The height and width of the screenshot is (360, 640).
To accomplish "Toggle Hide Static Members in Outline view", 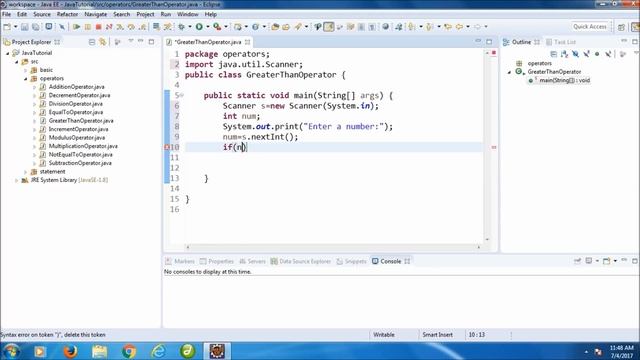I will click(587, 54).
